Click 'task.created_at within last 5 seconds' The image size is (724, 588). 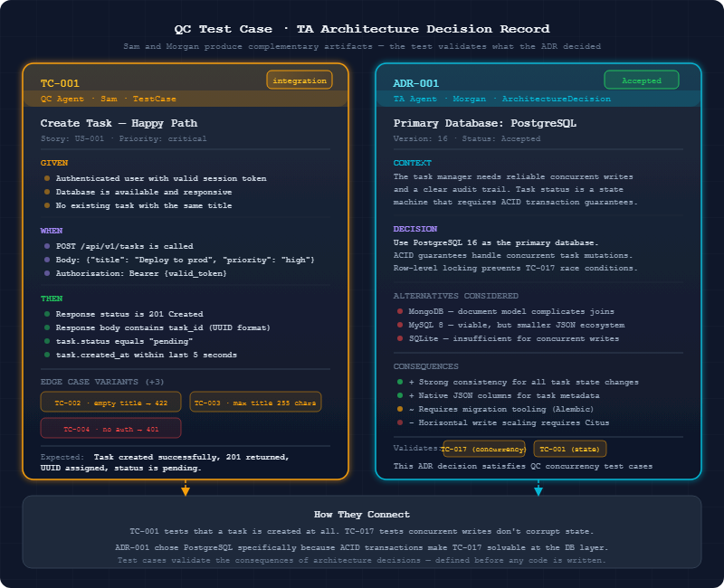coord(147,355)
